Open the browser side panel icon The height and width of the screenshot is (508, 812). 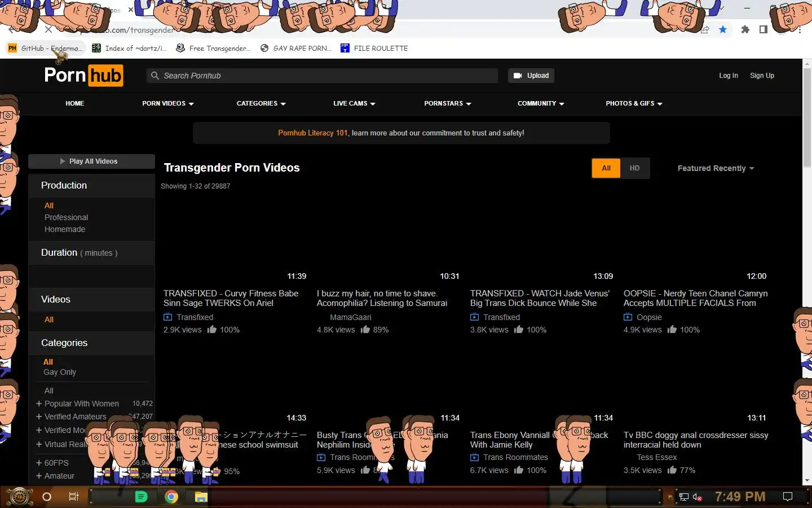763,29
